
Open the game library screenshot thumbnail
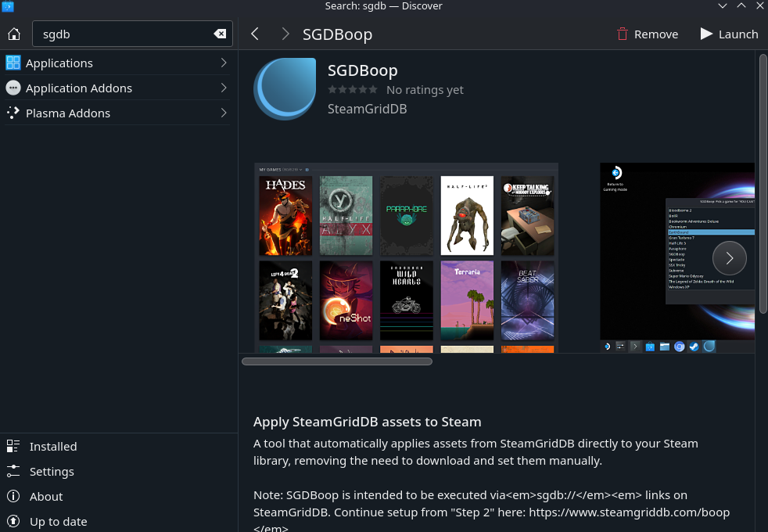(x=406, y=257)
